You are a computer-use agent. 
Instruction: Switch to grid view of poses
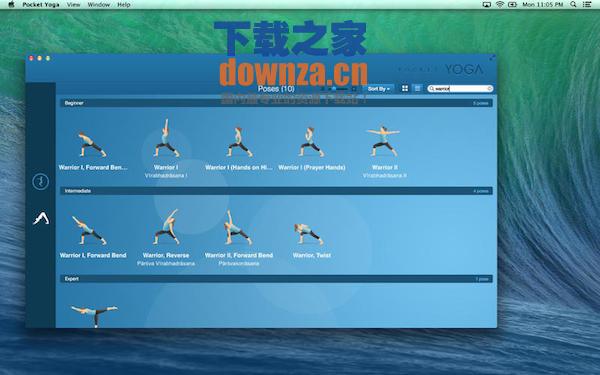(405, 88)
